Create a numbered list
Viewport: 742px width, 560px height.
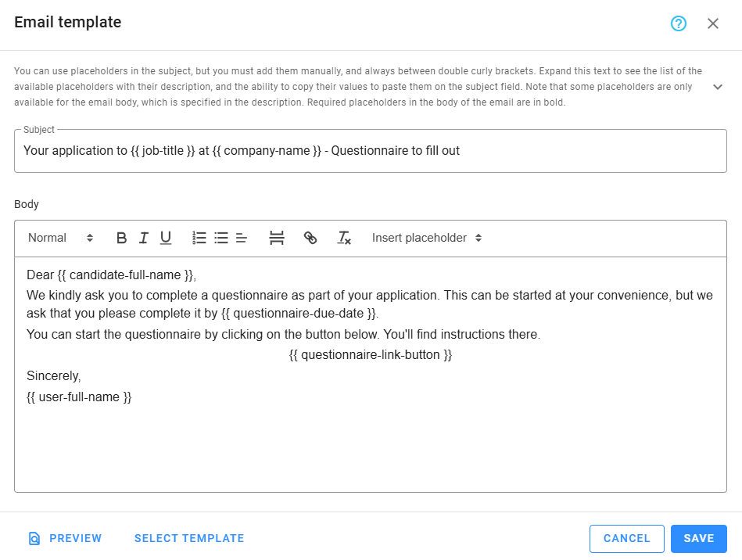[x=199, y=238]
